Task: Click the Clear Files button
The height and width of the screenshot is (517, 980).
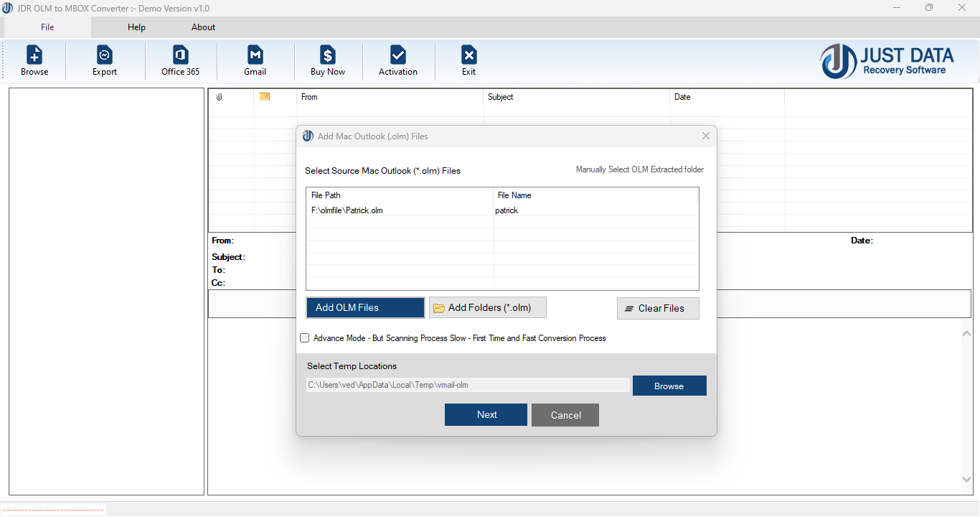Action: click(x=658, y=308)
